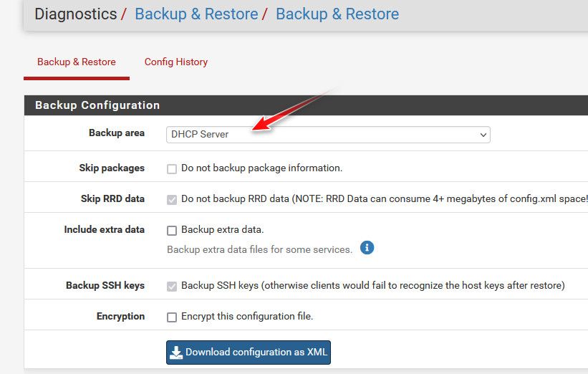Click Download configuration as XML button
Viewport: 588px width, 374px height.
(249, 353)
